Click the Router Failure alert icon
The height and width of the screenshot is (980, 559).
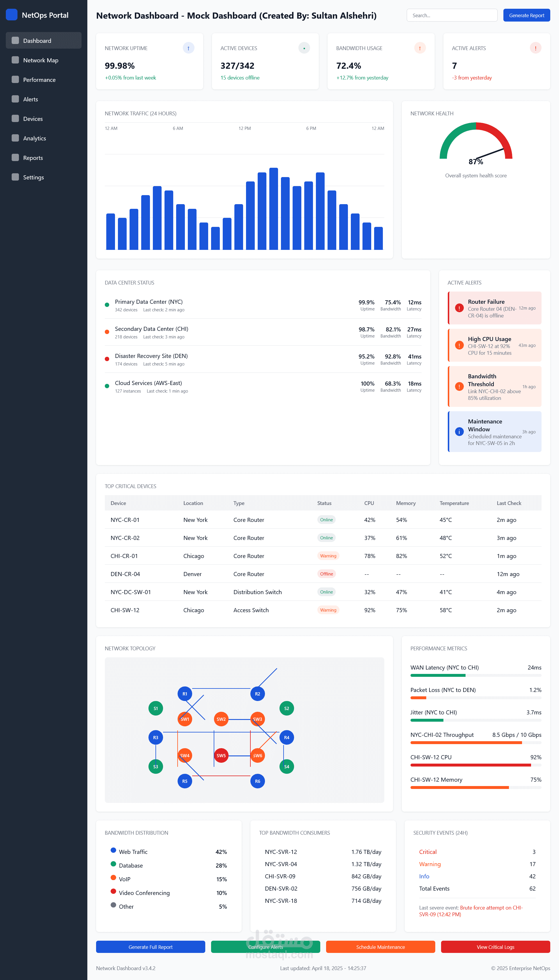tap(459, 308)
